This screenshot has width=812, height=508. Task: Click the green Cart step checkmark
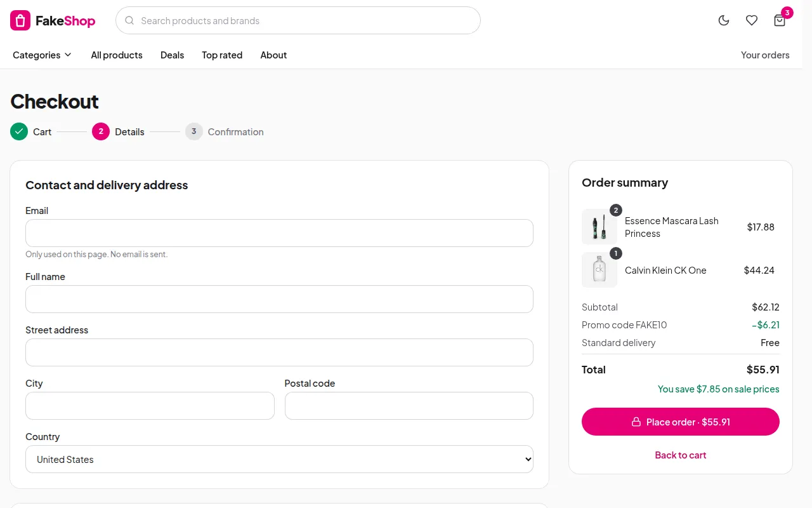[19, 131]
